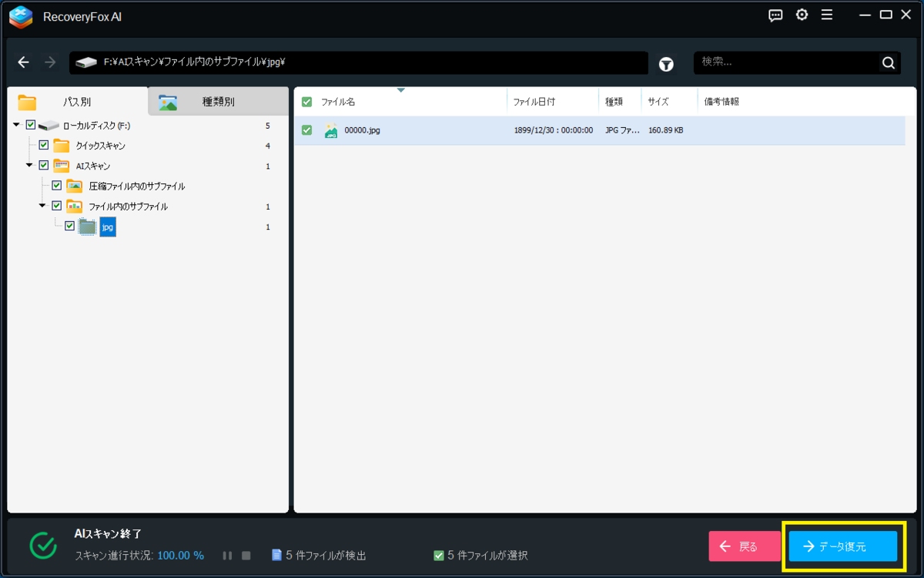
Task: Click the ローカルディスク (F:) drive icon
Action: tap(49, 125)
